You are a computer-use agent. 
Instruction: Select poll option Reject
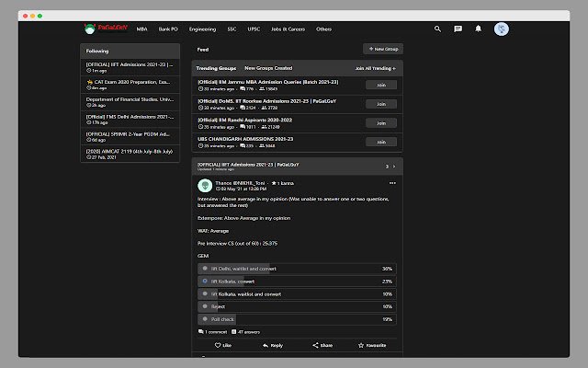pyautogui.click(x=297, y=306)
